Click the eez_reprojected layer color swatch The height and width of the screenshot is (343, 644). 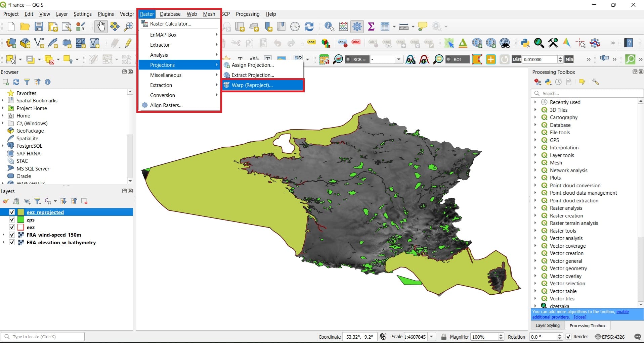pos(21,212)
